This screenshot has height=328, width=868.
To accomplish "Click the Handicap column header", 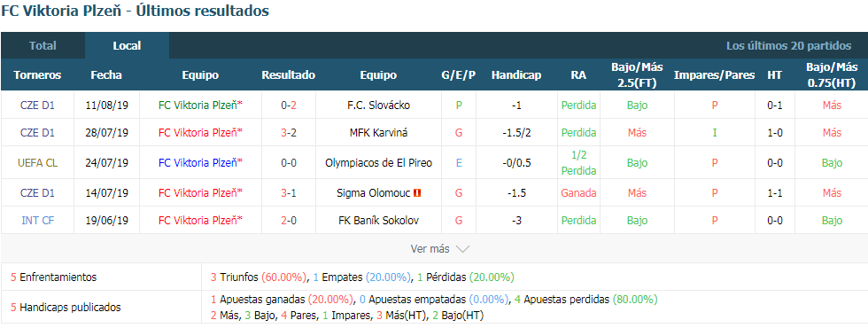I will pos(515,74).
